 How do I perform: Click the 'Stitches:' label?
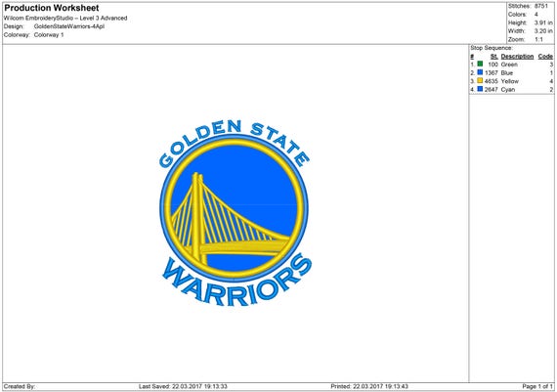(x=519, y=6)
